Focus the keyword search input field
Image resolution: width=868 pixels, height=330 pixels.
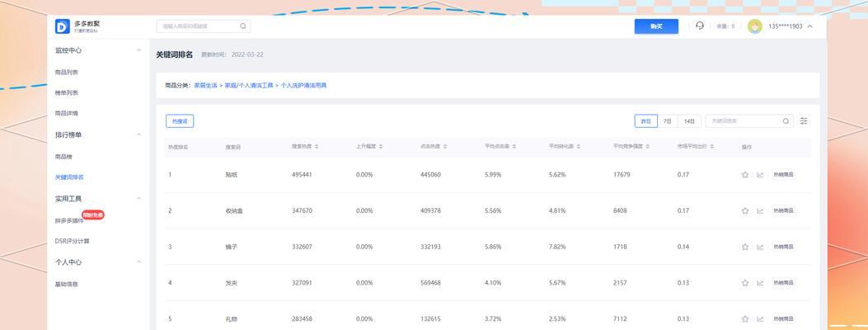tap(749, 121)
